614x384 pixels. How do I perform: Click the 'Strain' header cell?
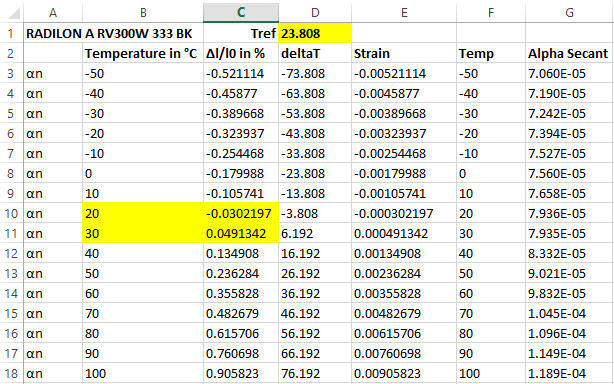[404, 53]
